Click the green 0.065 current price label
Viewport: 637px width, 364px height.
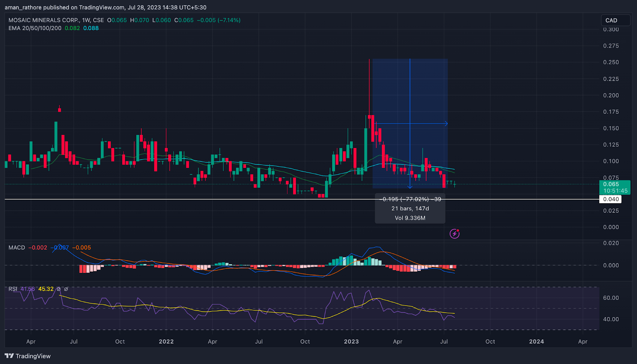[x=611, y=184]
